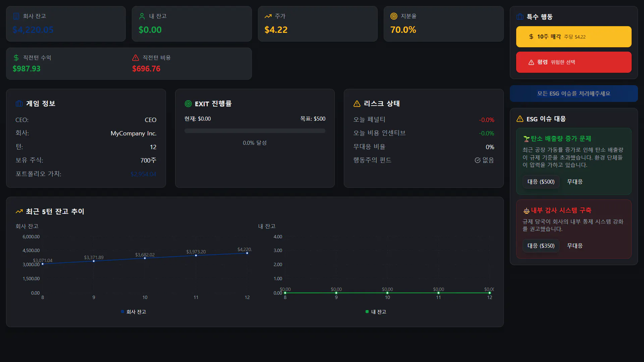Click the blue 모든 ESG 이슈를 처리해주세요 button
This screenshot has width=644, height=362.
(x=574, y=94)
